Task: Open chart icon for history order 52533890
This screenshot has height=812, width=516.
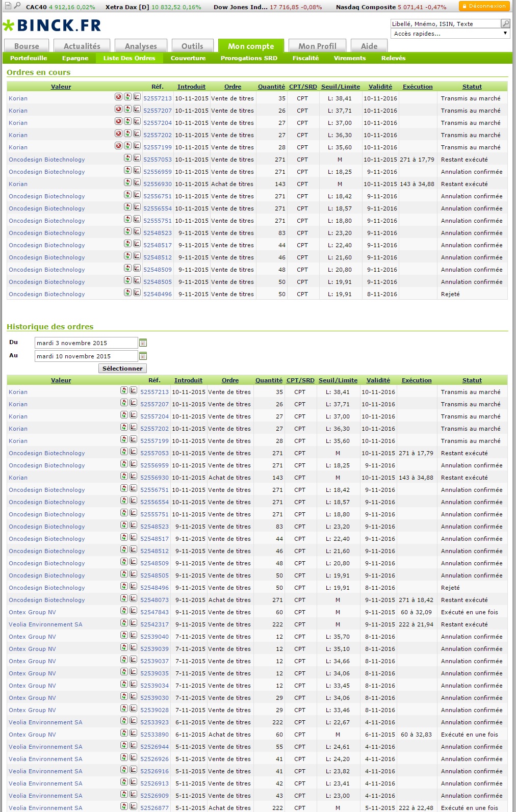Action: click(x=133, y=733)
